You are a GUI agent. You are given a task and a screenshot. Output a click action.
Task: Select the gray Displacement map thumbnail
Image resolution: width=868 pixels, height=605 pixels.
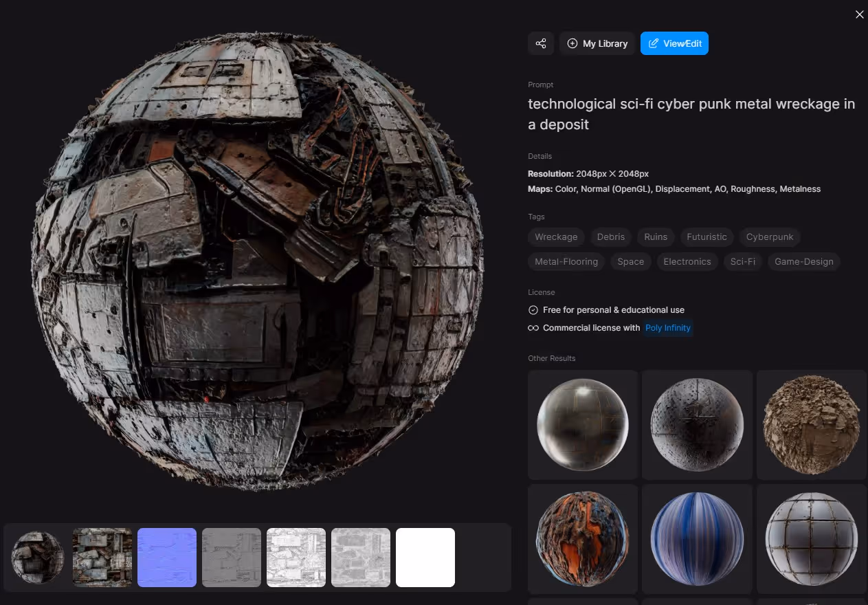click(232, 558)
